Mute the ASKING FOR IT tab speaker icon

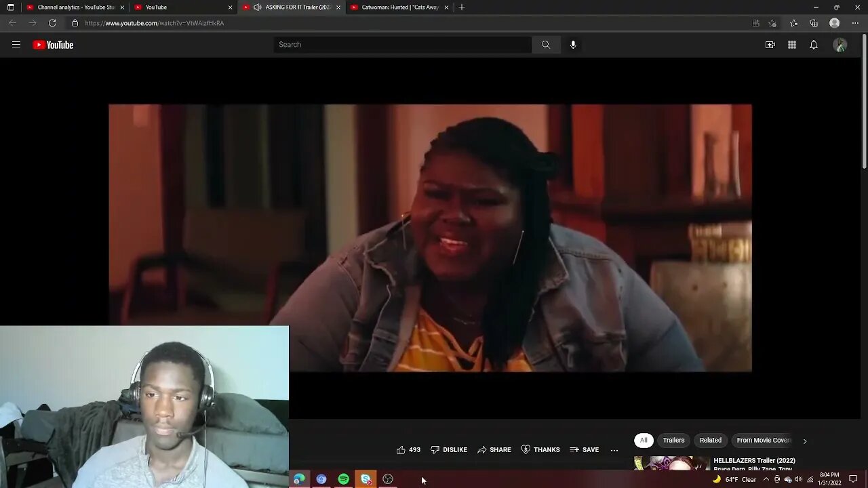click(257, 7)
